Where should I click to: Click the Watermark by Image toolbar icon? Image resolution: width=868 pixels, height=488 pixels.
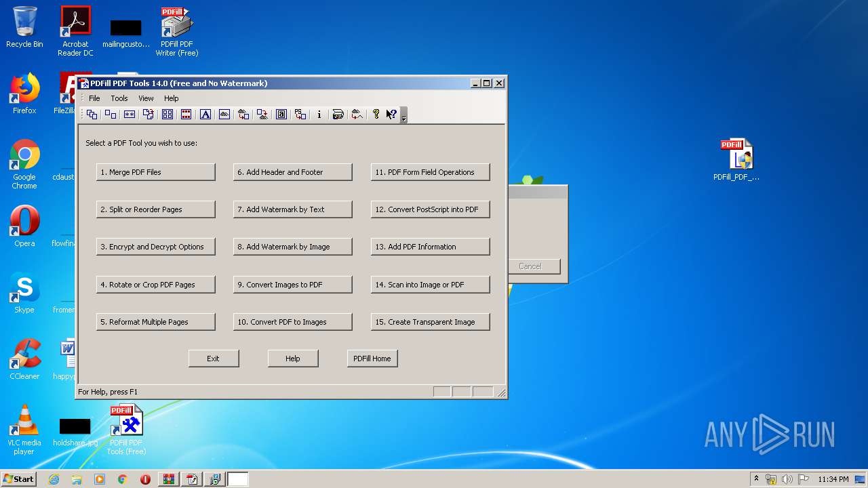224,115
